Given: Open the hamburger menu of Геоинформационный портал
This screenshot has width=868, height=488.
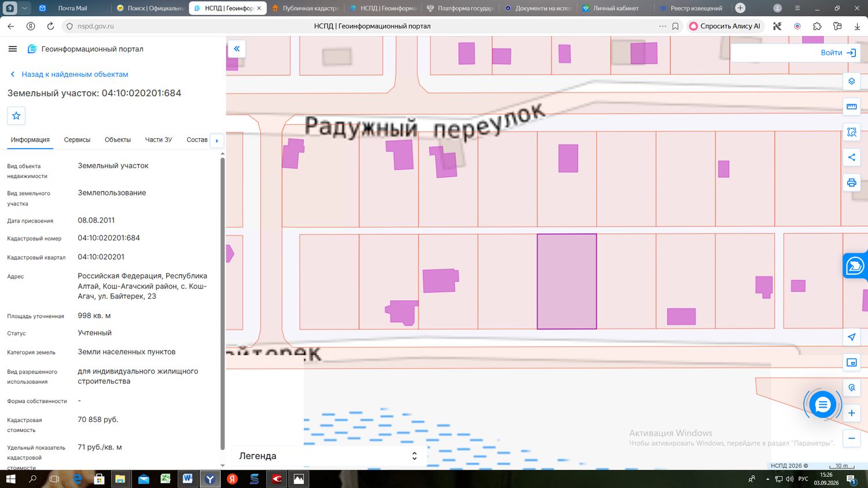Looking at the screenshot, I should (x=13, y=49).
